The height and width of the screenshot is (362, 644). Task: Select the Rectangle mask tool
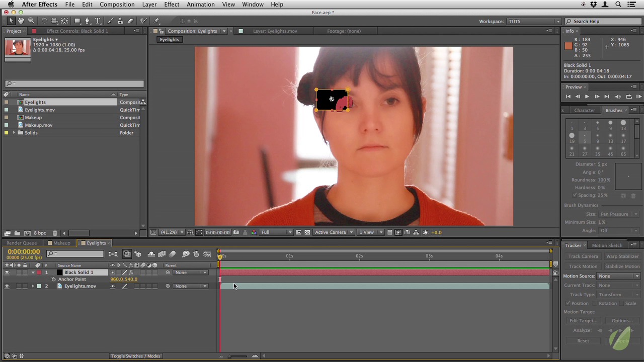tap(77, 21)
